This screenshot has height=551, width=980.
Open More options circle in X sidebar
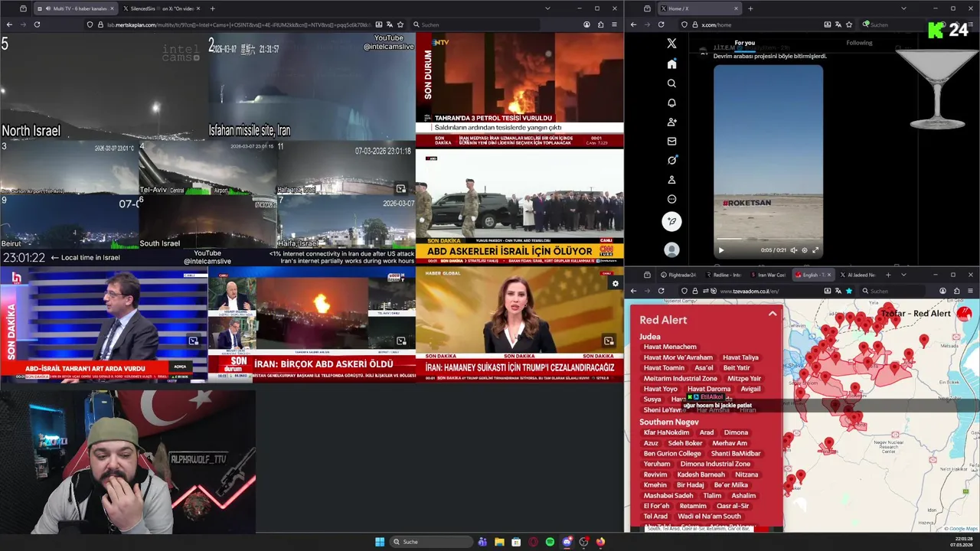pos(671,199)
